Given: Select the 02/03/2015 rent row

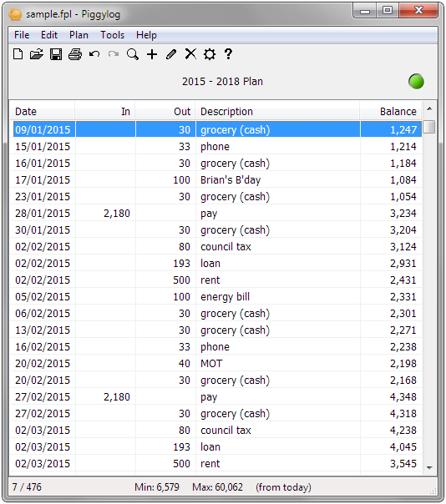Looking at the screenshot, I should [x=217, y=464].
